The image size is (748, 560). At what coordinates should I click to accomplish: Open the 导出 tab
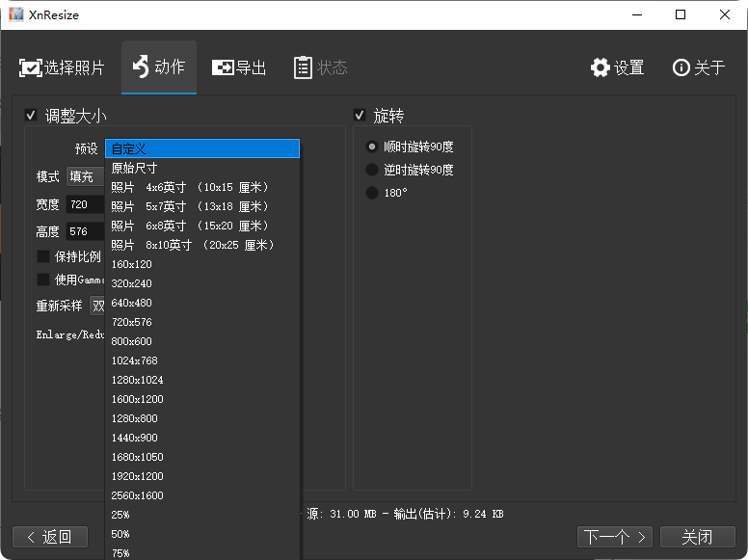[x=239, y=67]
